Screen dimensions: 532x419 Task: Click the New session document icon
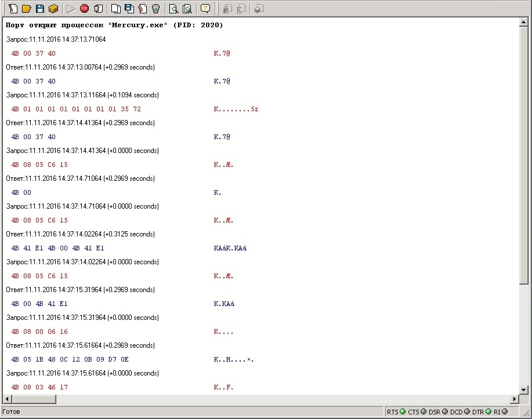click(x=13, y=9)
